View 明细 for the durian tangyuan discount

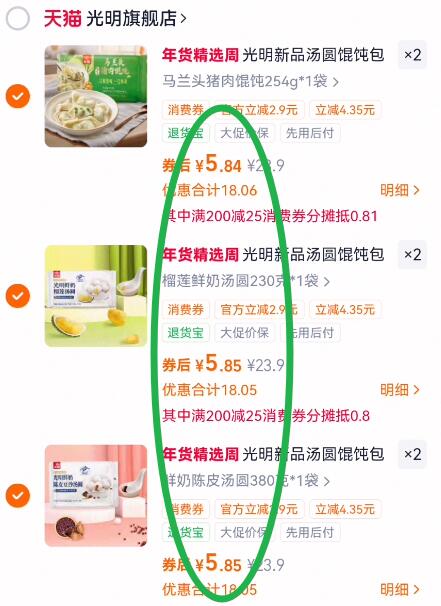tap(400, 390)
